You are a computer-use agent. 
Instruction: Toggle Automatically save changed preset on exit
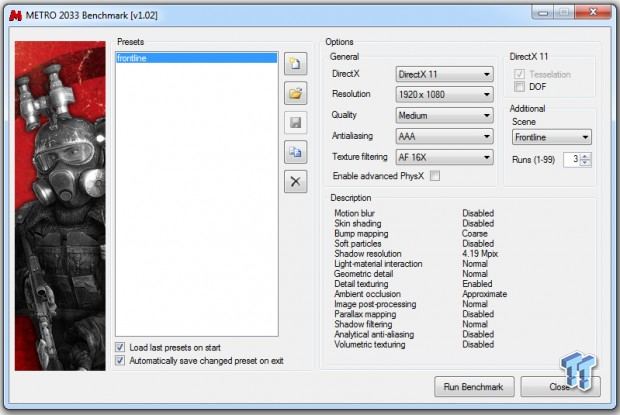(120, 360)
